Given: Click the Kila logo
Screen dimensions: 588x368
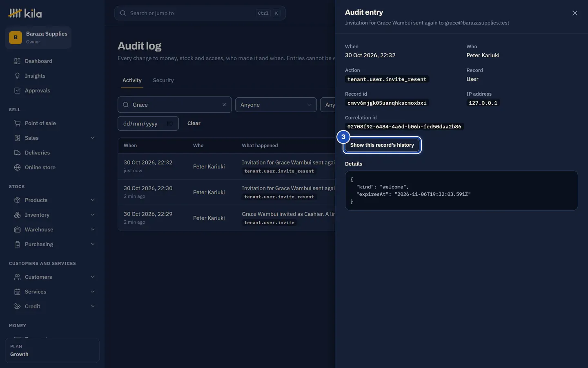Looking at the screenshot, I should click(x=25, y=13).
